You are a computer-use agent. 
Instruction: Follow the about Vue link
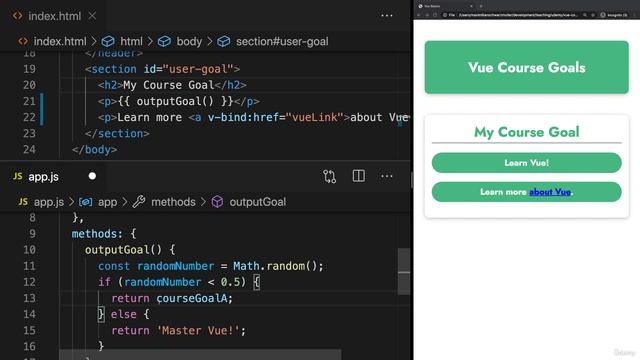pyautogui.click(x=550, y=192)
